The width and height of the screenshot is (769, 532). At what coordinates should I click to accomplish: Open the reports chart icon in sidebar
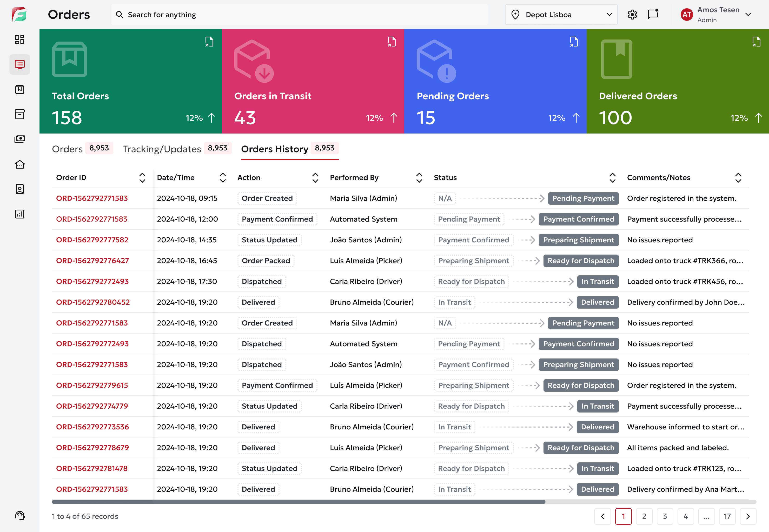[x=20, y=214]
